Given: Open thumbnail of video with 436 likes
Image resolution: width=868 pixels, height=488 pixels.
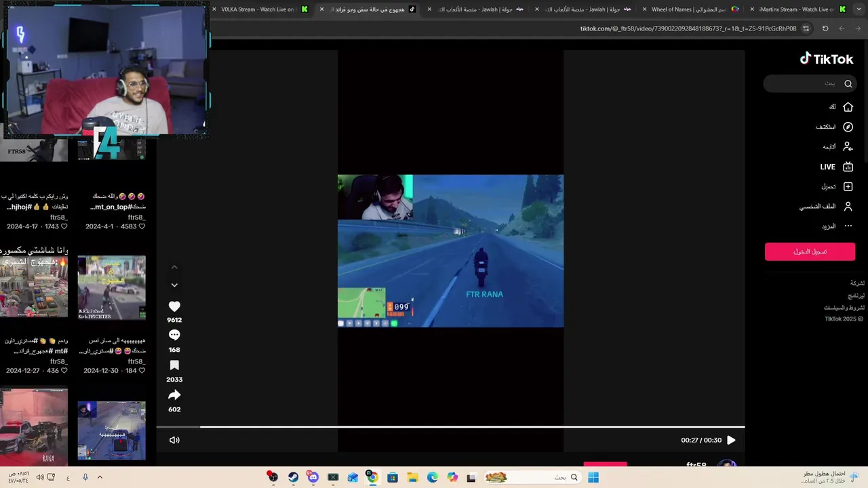Looking at the screenshot, I should [34, 286].
